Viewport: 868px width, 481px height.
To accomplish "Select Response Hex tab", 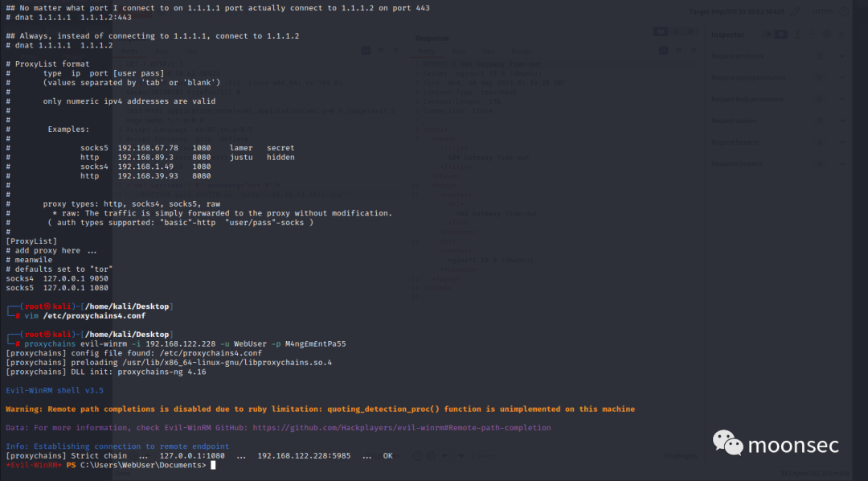I will coord(488,51).
